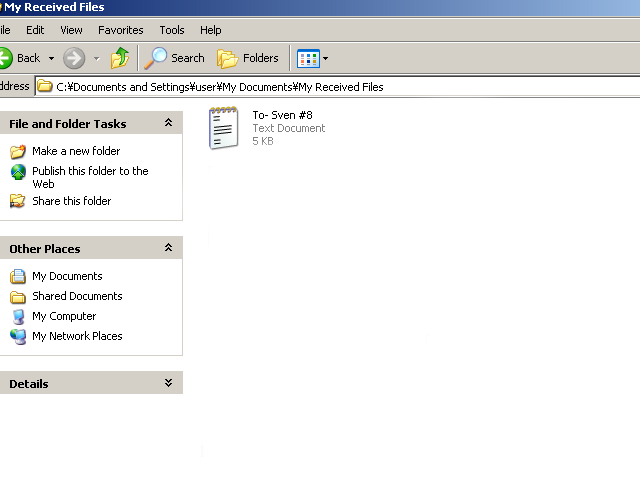The height and width of the screenshot is (480, 640).
Task: Toggle the Folders pane button
Action: (x=248, y=58)
